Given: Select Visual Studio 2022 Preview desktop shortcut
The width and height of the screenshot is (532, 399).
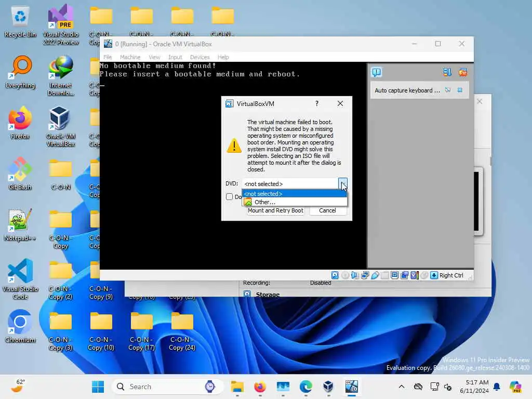Looking at the screenshot, I should 61,25.
